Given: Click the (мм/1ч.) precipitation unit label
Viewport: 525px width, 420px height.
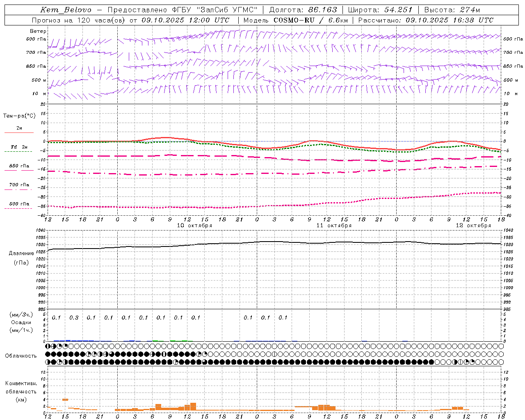Looking at the screenshot, I should point(21,330).
